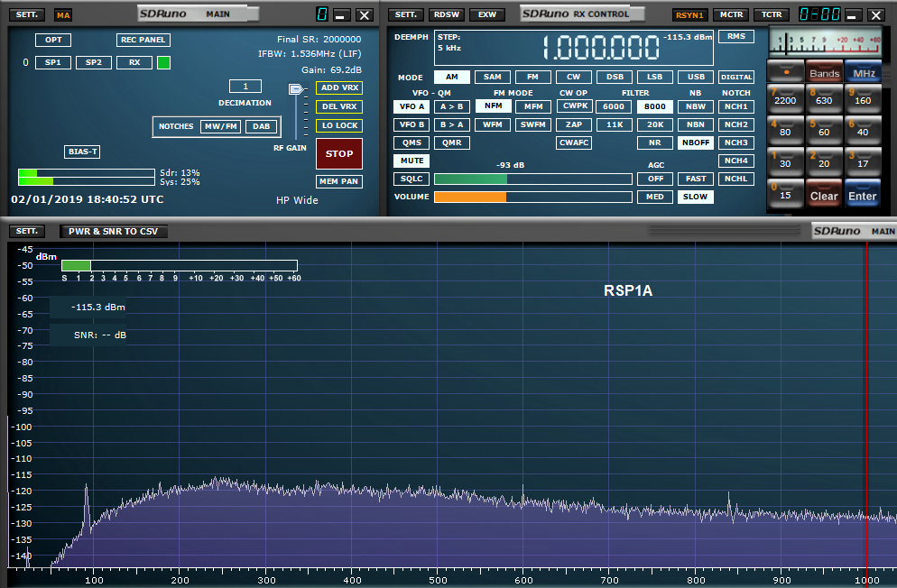Image resolution: width=897 pixels, height=588 pixels.
Task: Select SAM mode
Action: [x=493, y=77]
